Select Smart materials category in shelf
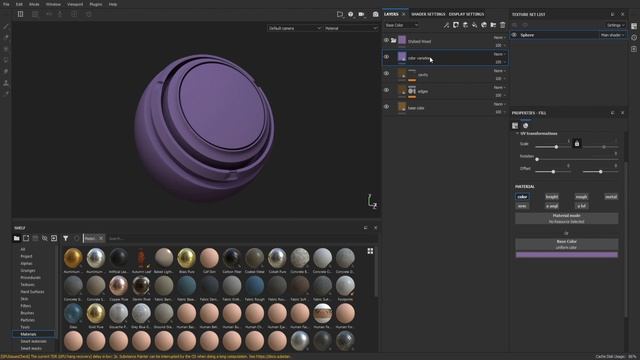The height and width of the screenshot is (360, 640). click(x=33, y=341)
